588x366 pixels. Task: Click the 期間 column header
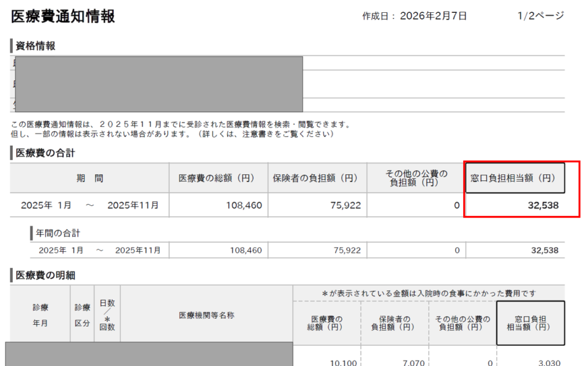(89, 178)
